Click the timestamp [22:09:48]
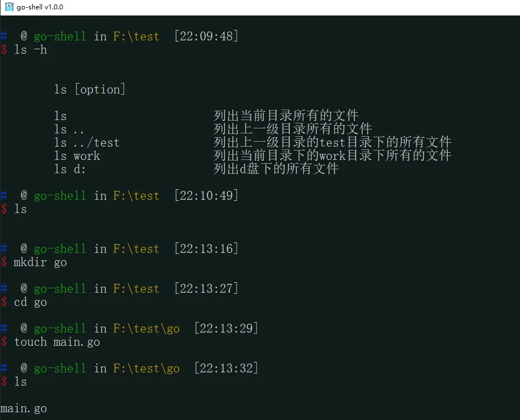Viewport: 520px width, 420px height. (206, 37)
